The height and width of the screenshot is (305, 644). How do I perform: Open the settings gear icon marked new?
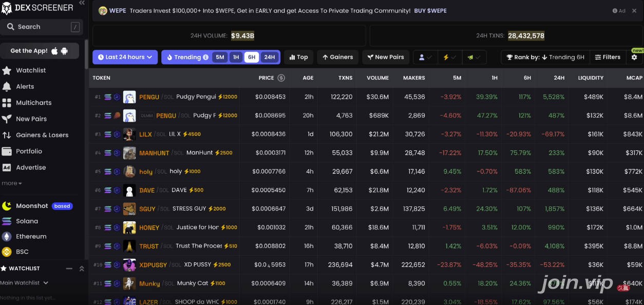pos(634,57)
